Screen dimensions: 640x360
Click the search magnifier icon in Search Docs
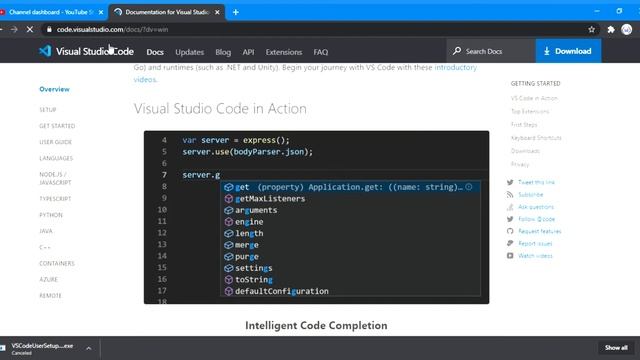tap(457, 51)
